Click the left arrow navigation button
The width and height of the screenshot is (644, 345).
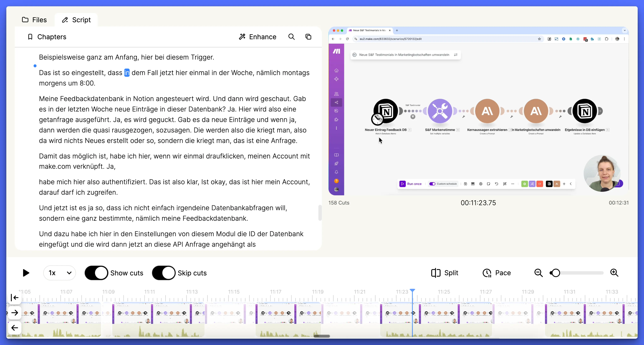click(15, 327)
